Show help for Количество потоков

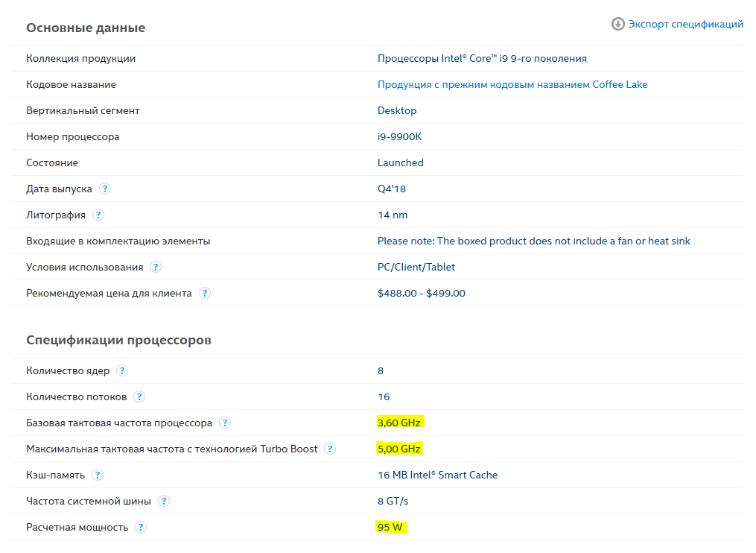tap(139, 396)
